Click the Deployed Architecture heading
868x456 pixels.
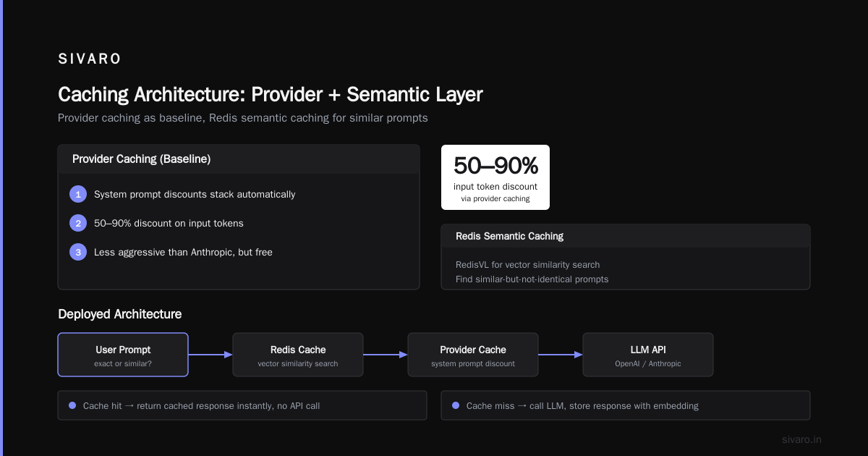point(119,314)
